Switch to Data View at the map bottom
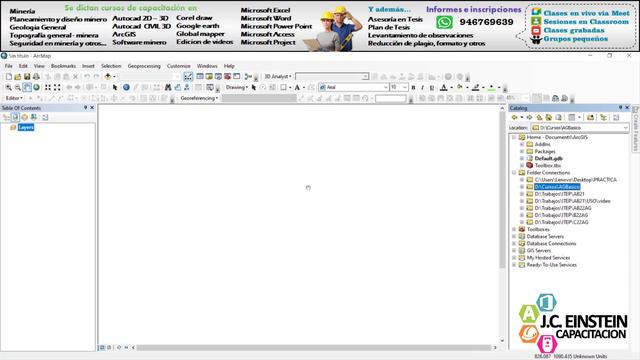The image size is (640, 360). pyautogui.click(x=102, y=348)
